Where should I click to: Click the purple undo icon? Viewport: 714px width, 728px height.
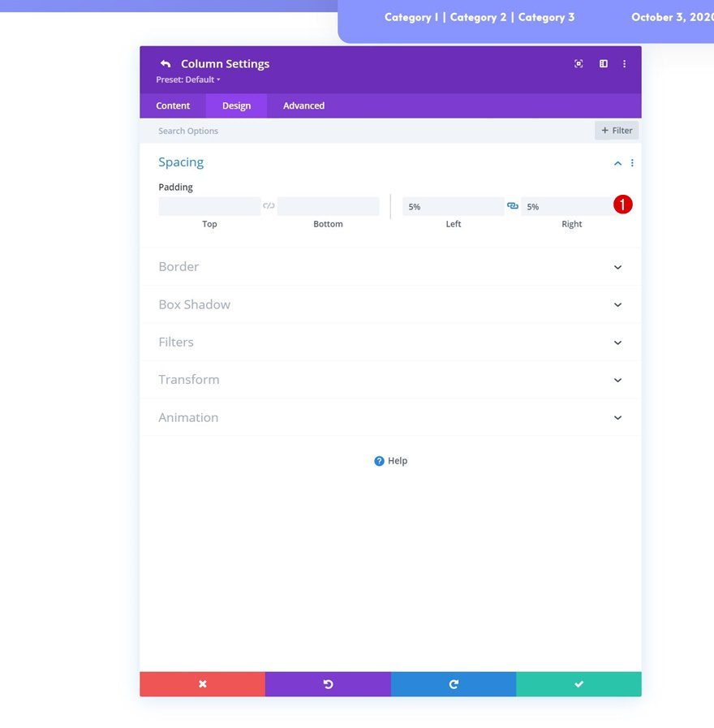328,683
